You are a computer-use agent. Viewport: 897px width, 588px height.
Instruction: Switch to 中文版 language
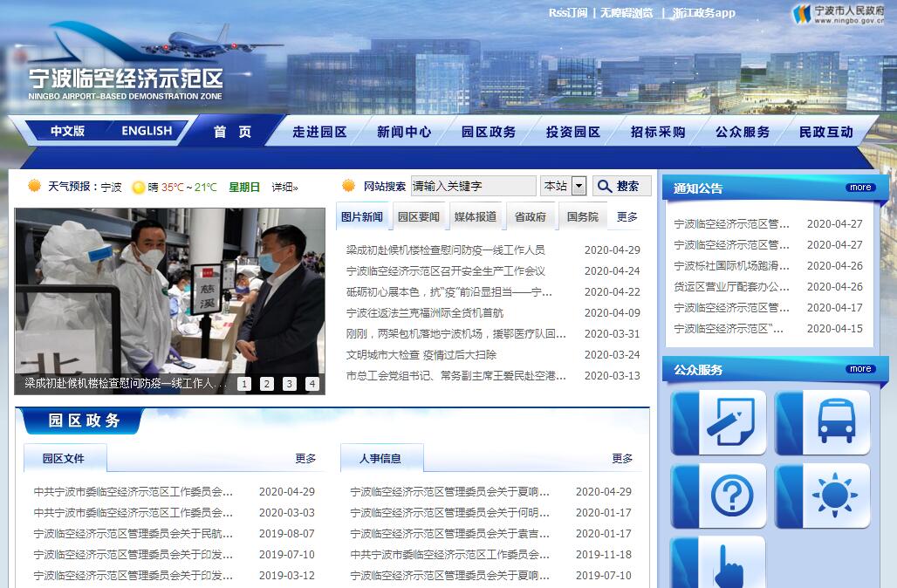coord(67,131)
